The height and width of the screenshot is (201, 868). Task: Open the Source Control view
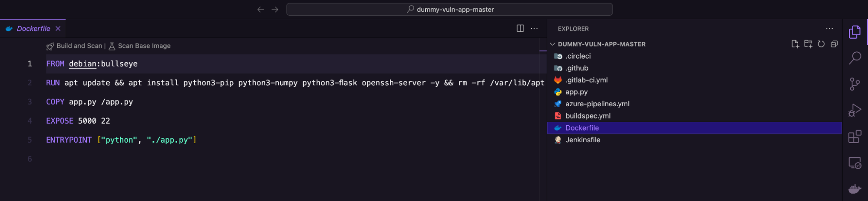[855, 84]
